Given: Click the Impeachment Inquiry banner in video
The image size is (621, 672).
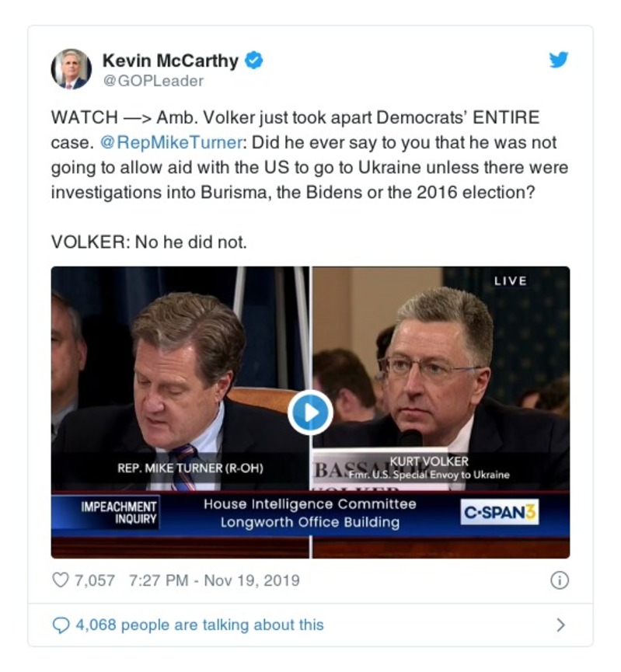Looking at the screenshot, I should [119, 514].
